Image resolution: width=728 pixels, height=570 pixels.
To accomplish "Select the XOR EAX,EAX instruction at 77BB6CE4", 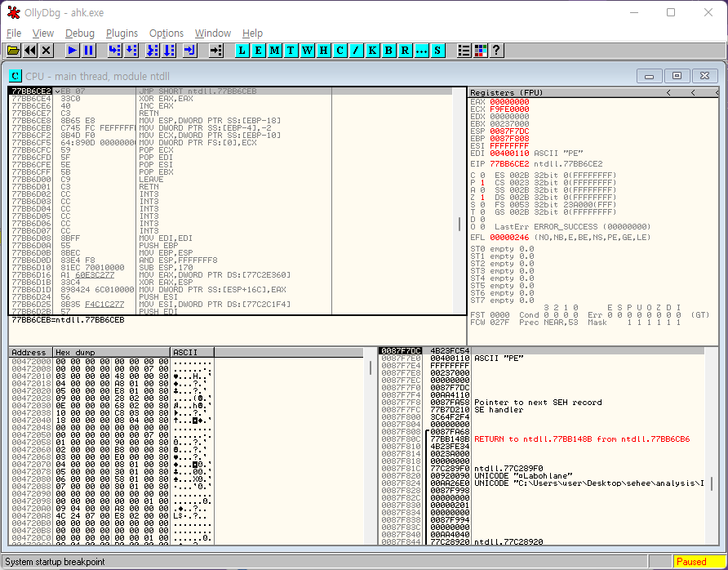I will [x=230, y=99].
